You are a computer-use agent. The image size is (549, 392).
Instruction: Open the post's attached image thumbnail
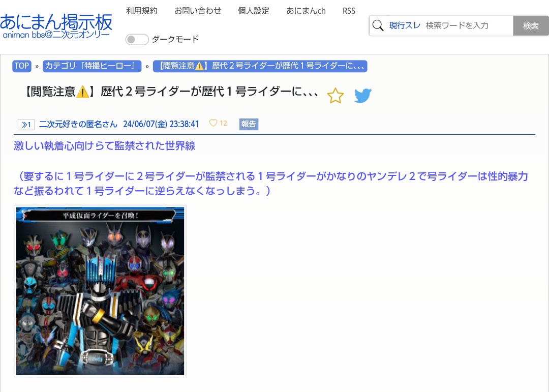[x=100, y=291]
